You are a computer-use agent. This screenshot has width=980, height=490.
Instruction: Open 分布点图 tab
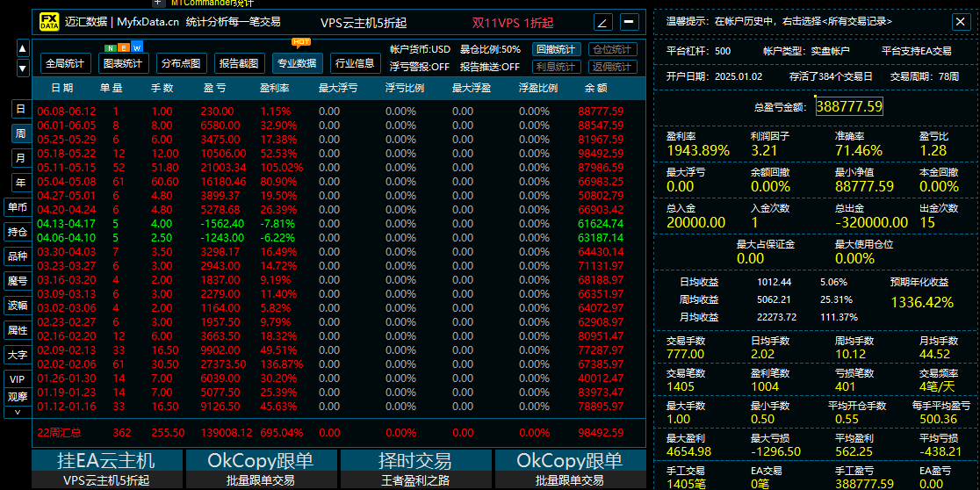[x=181, y=63]
